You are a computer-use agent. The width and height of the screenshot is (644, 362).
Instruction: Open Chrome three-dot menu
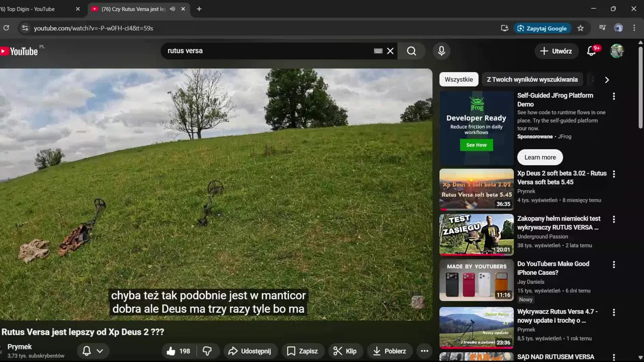(x=635, y=28)
